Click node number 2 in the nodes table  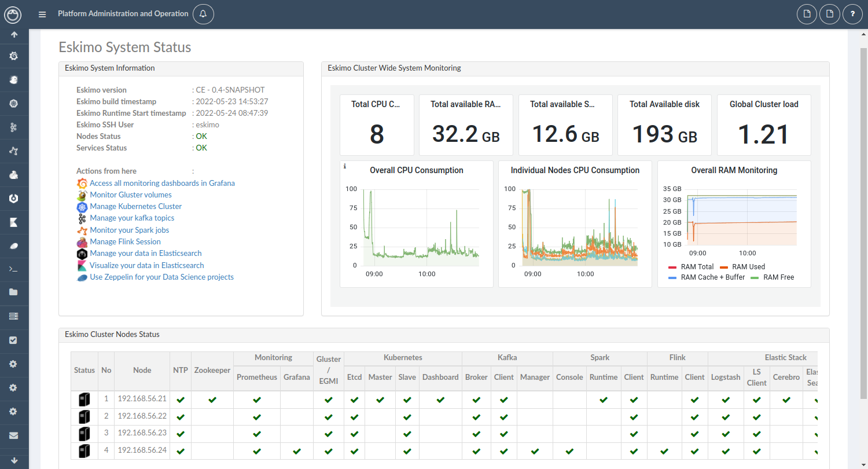tap(106, 416)
